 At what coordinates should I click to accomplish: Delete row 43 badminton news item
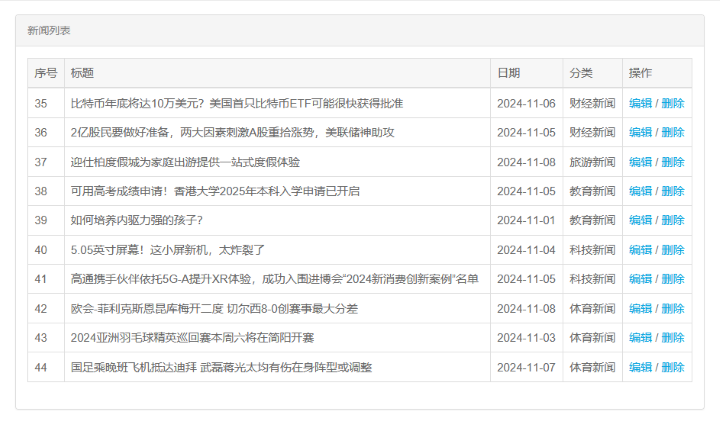[673, 338]
